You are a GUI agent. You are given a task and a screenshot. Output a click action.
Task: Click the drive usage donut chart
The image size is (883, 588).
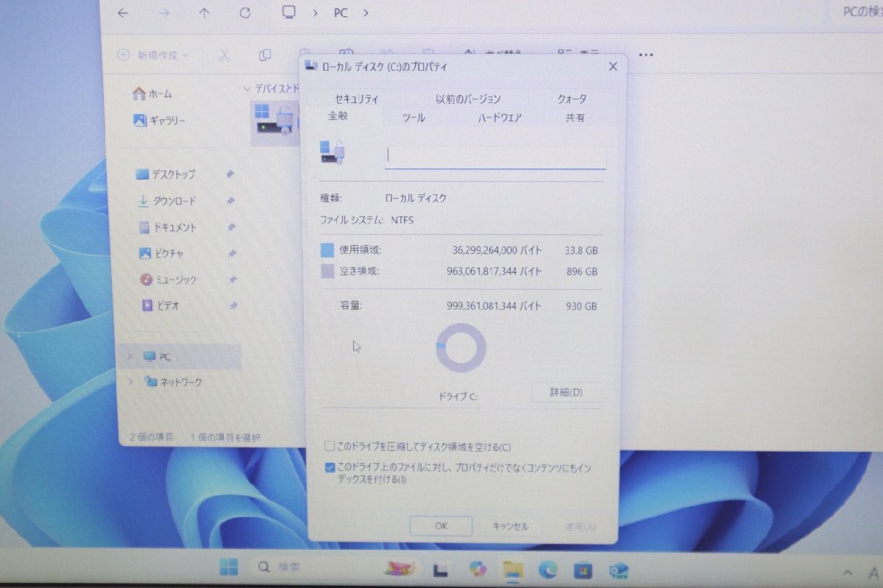pos(461,347)
